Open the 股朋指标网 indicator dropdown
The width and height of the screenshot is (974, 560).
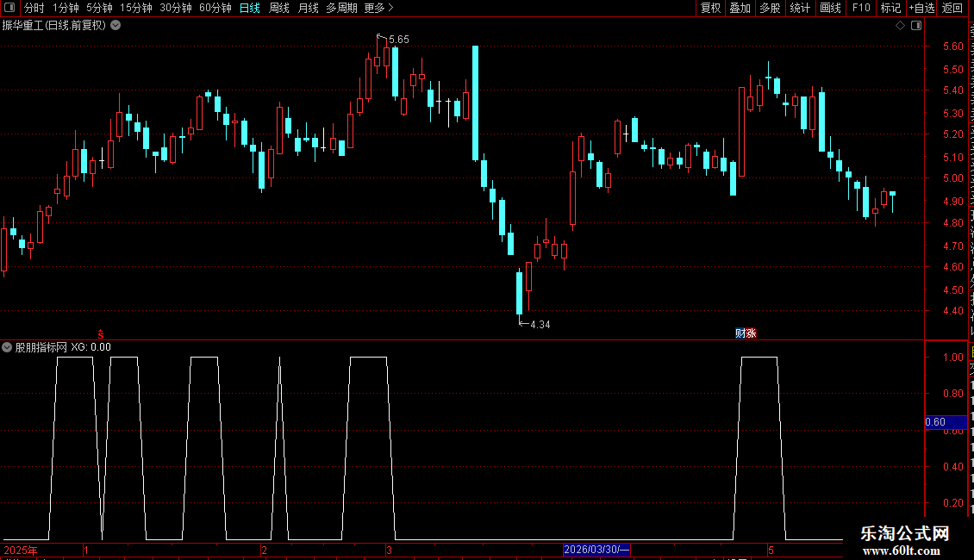pos(7,347)
